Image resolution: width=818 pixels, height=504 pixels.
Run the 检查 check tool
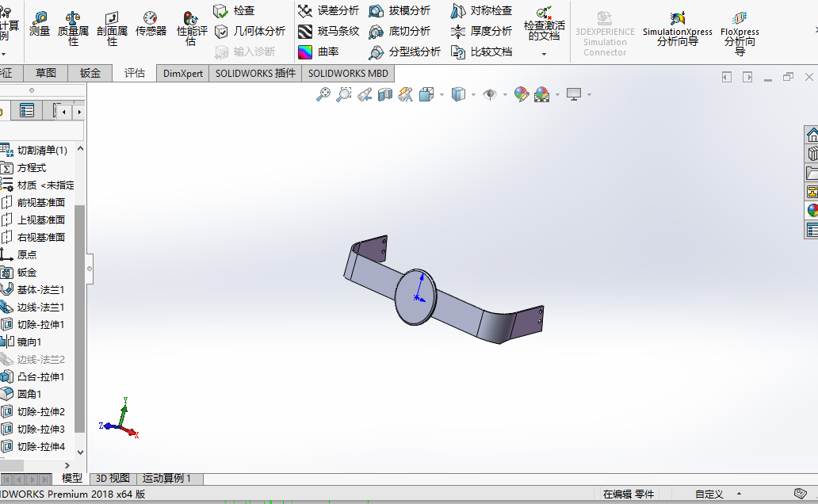point(235,10)
